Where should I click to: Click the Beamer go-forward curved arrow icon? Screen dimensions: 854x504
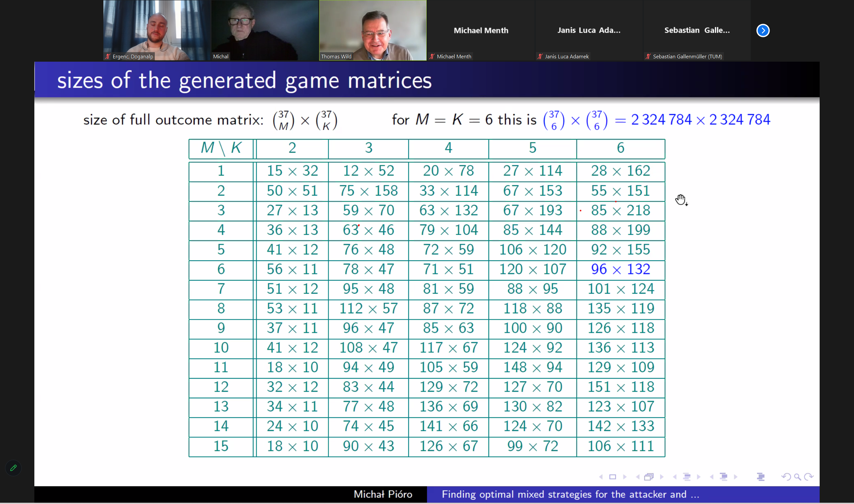[x=809, y=477]
